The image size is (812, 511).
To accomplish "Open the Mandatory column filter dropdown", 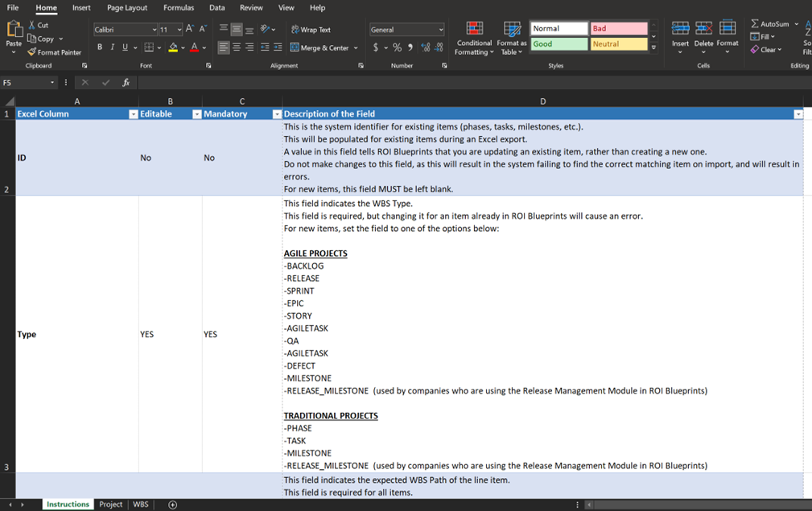I will click(277, 114).
